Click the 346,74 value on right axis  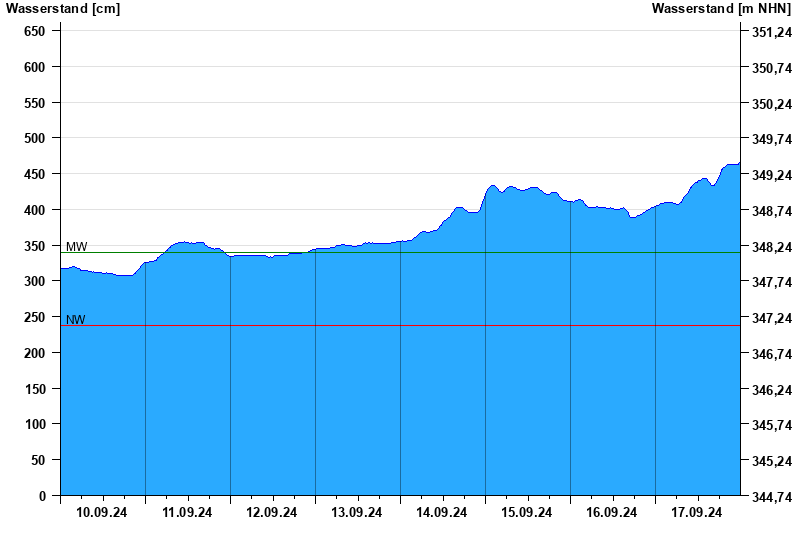click(x=772, y=355)
